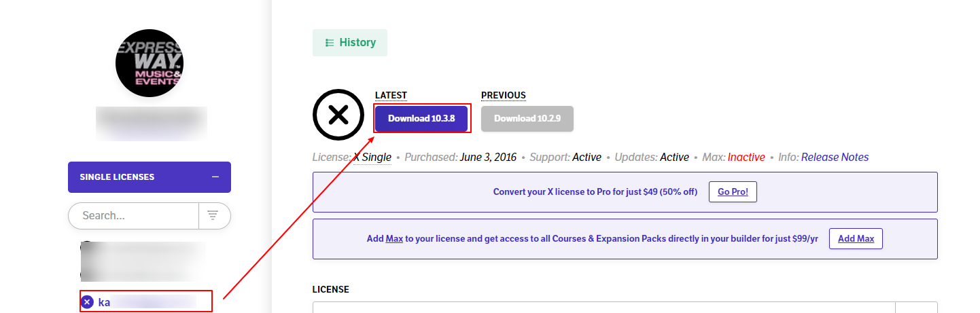This screenshot has height=313, width=980.
Task: Click the LATEST label above the download button
Action: point(391,95)
